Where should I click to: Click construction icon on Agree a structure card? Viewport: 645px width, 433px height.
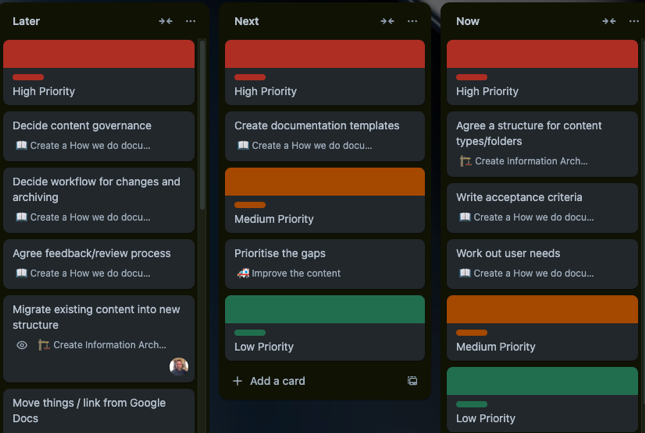(x=465, y=161)
